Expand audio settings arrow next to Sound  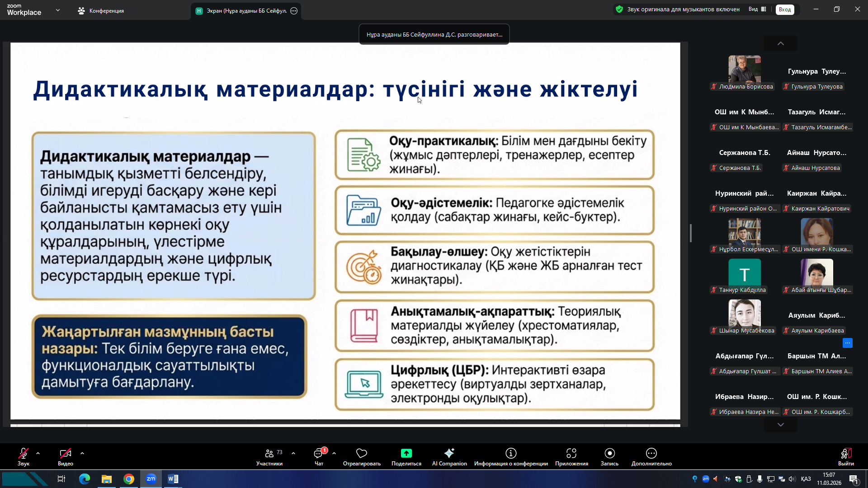[x=38, y=453]
